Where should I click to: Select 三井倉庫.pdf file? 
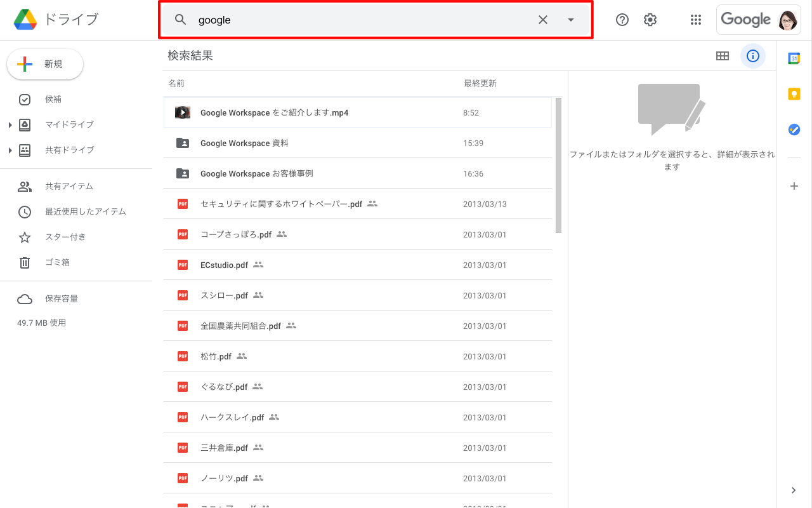click(x=358, y=448)
